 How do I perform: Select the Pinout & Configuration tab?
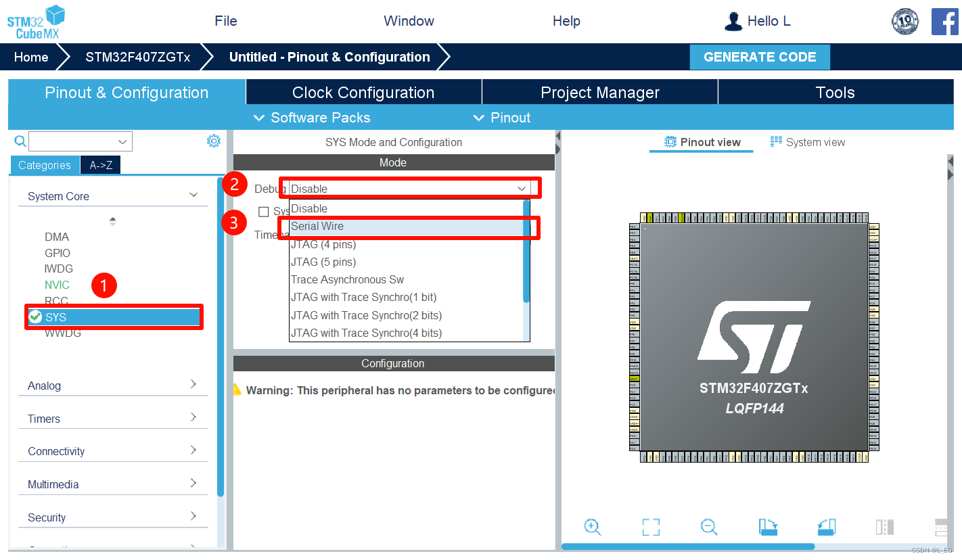pyautogui.click(x=127, y=93)
